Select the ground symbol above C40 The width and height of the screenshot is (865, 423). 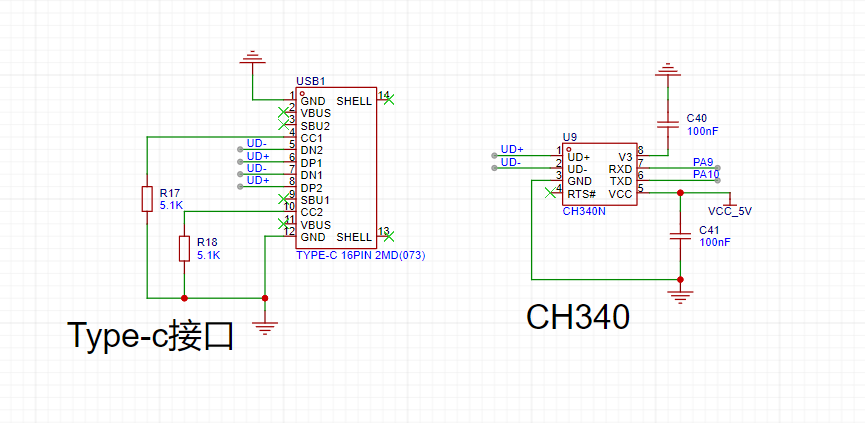coord(666,71)
